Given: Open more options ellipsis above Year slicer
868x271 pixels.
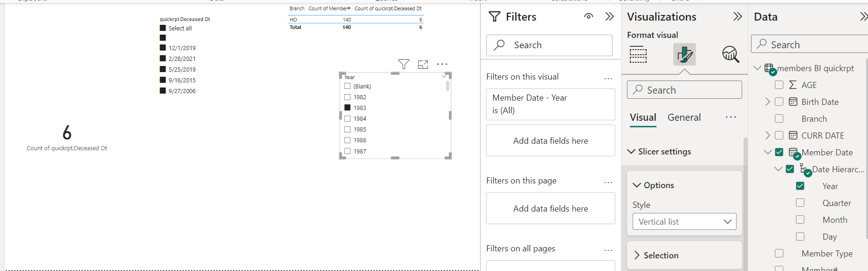Looking at the screenshot, I should tap(442, 64).
